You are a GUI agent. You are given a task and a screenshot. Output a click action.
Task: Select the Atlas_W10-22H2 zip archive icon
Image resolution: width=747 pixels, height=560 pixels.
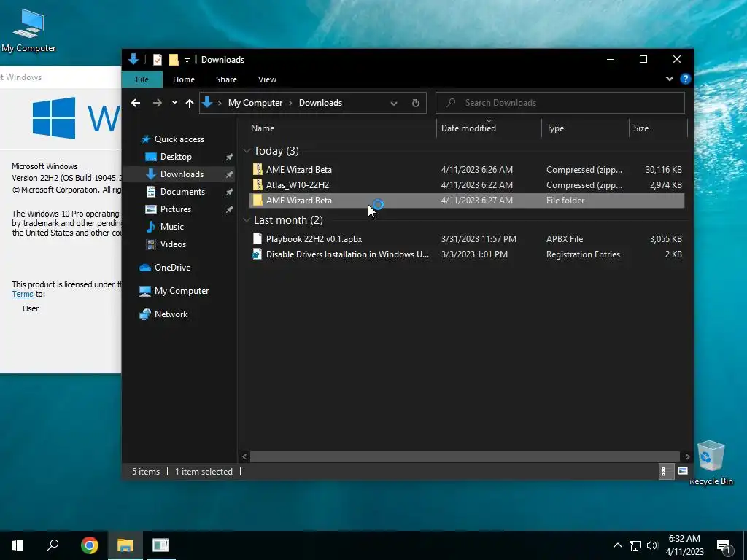(x=258, y=184)
